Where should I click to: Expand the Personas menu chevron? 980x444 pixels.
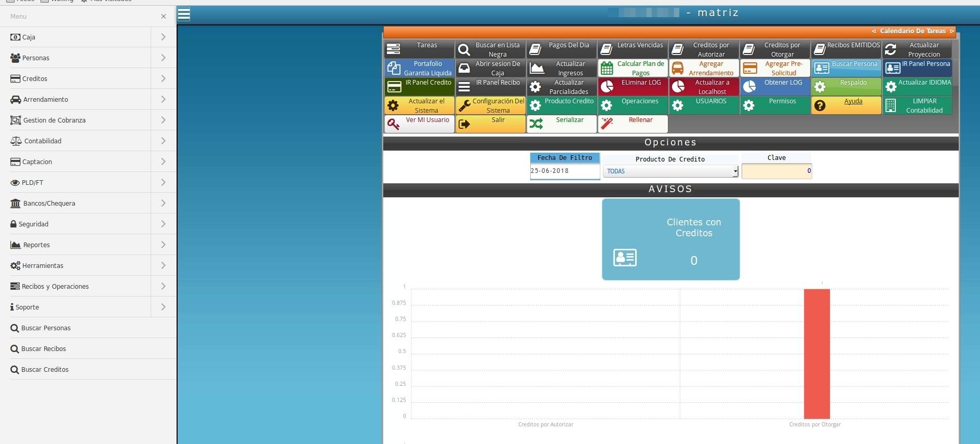(x=163, y=58)
